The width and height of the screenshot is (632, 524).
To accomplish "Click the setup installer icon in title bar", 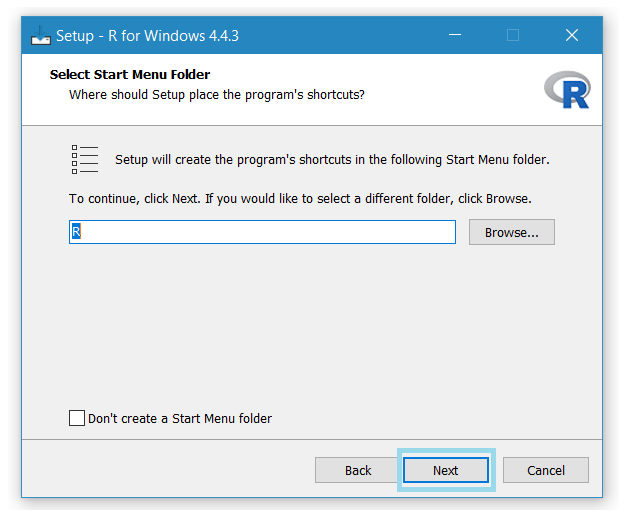I will (x=41, y=35).
